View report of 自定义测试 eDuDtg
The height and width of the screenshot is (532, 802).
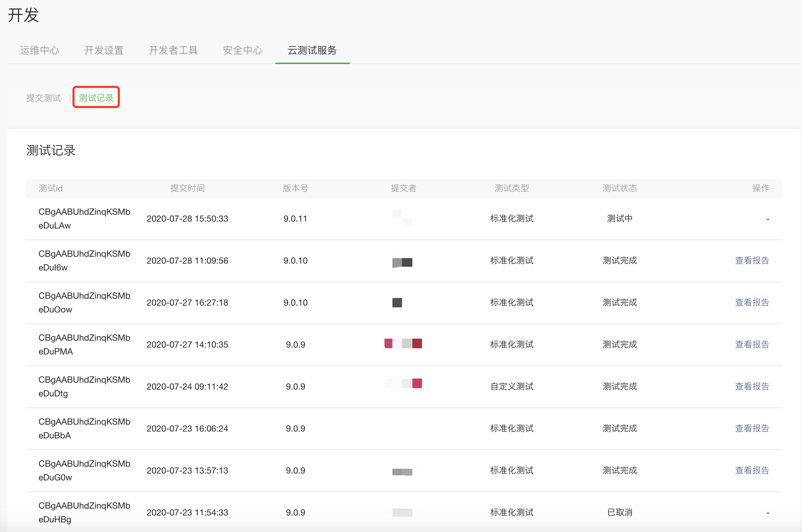[x=752, y=386]
